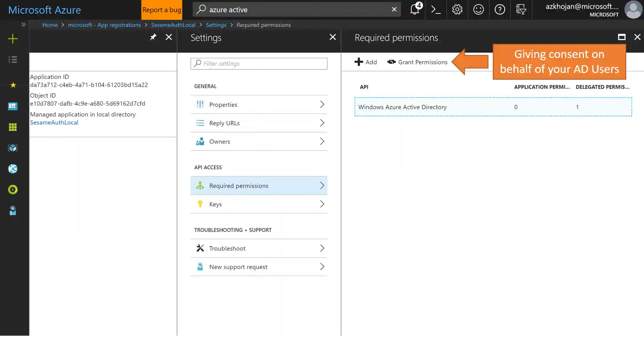Click New support request person icon

[x=200, y=267]
